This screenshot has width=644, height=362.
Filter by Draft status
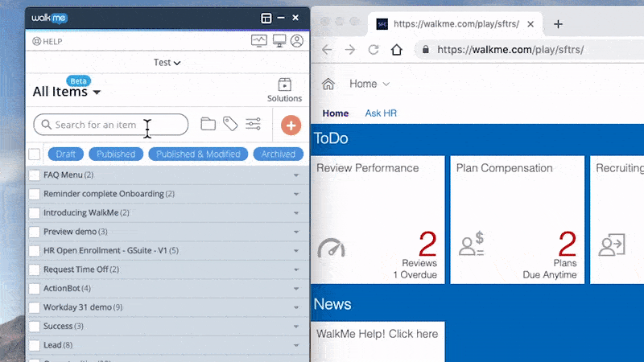66,154
